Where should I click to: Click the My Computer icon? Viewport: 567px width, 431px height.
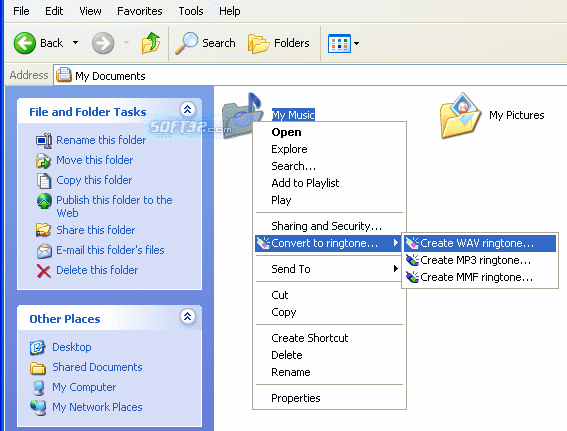[x=38, y=388]
